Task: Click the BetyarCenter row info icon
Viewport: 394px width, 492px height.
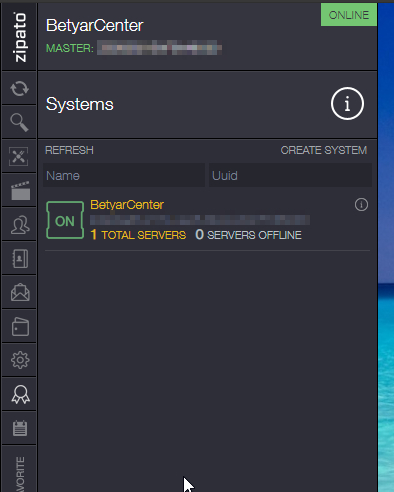Action: point(361,205)
